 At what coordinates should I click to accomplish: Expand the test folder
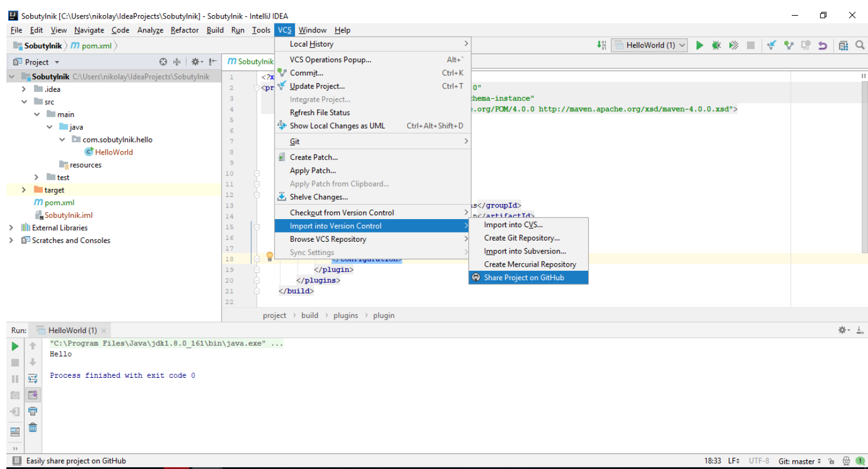click(x=37, y=177)
